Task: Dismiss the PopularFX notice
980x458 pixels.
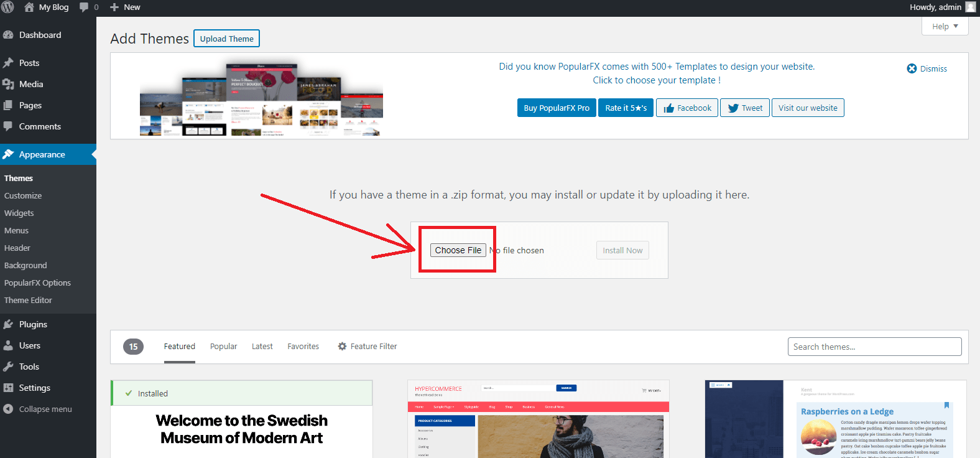Action: 927,68
